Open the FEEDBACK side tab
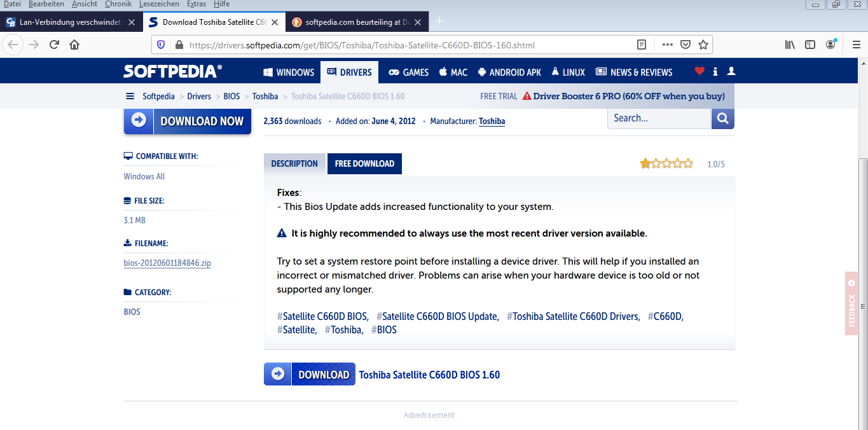 tap(851, 303)
